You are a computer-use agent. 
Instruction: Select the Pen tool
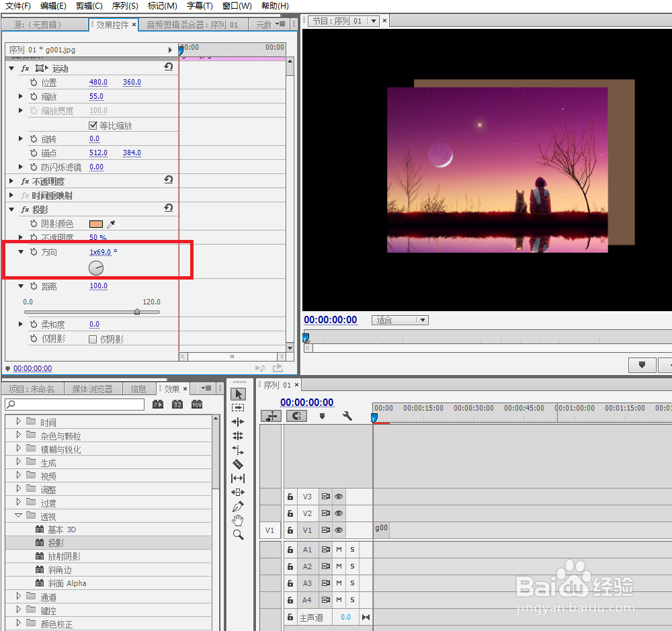point(239,506)
